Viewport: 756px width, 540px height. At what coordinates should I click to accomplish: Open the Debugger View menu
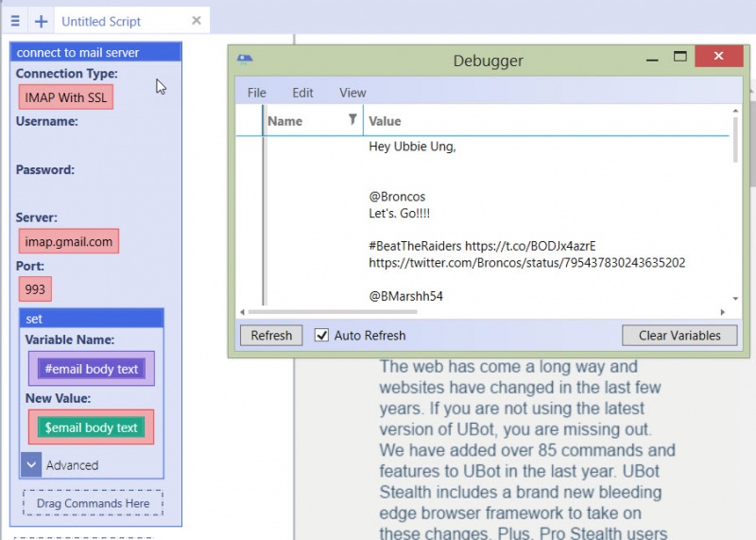pos(352,93)
